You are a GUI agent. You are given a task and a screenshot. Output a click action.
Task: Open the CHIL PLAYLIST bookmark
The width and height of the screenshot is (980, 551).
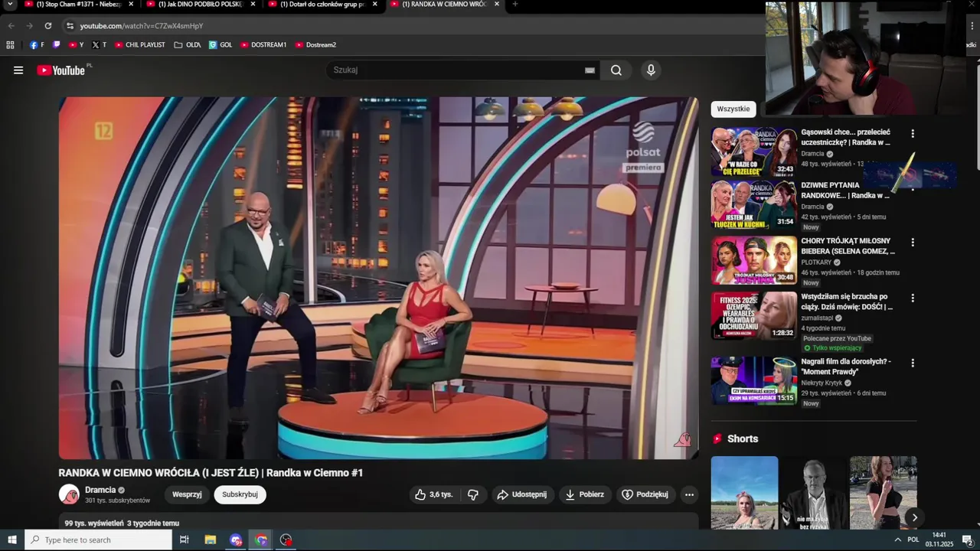tap(140, 45)
